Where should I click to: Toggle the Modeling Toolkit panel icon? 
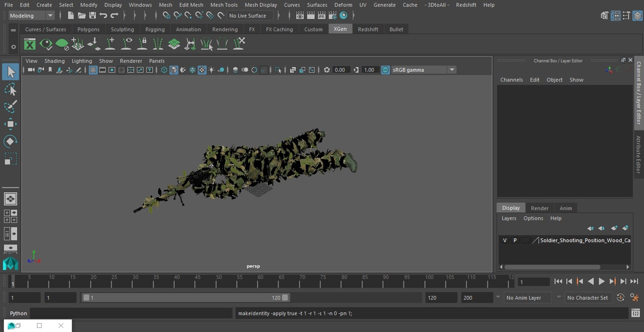tap(604, 16)
